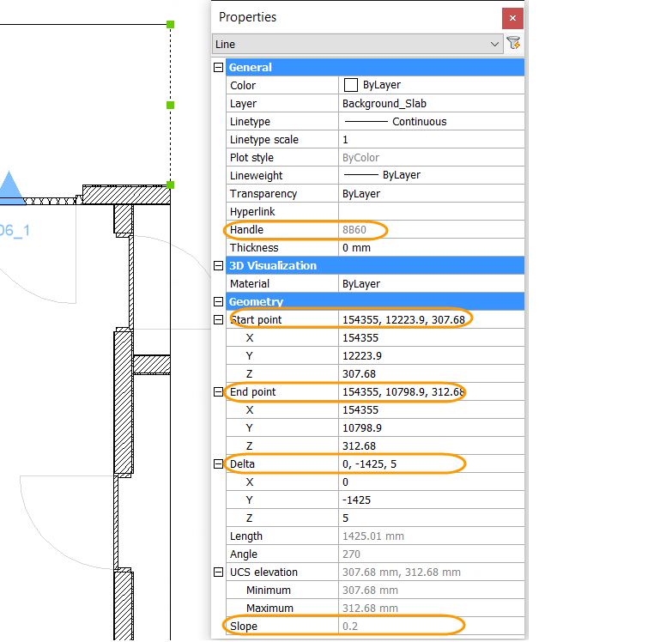
Task: Click the Minimum value 307.68 mm
Action: [370, 591]
